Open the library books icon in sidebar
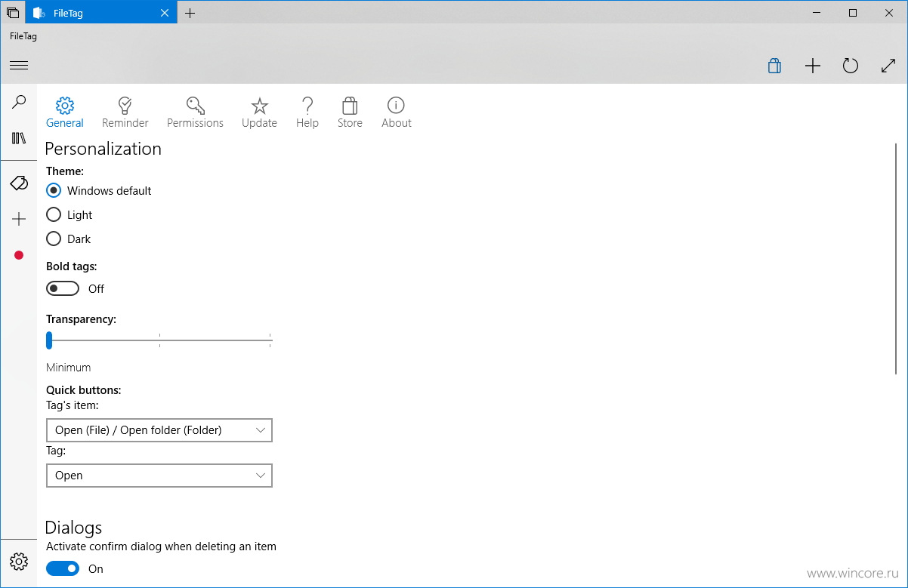 click(19, 138)
